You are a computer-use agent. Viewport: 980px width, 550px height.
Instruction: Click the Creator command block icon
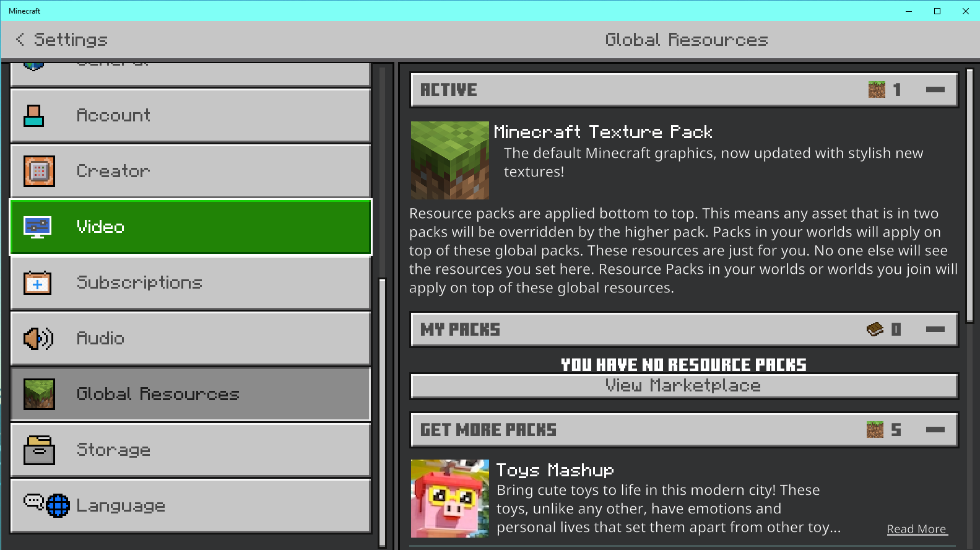click(39, 172)
